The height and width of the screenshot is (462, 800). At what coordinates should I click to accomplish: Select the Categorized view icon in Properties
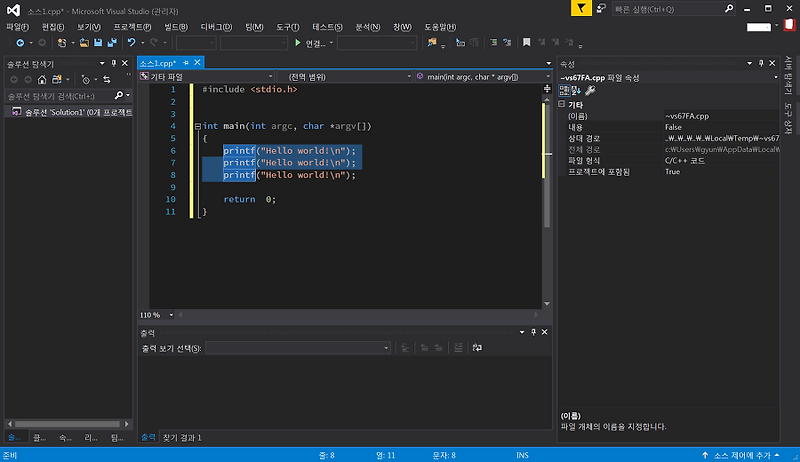[x=564, y=90]
